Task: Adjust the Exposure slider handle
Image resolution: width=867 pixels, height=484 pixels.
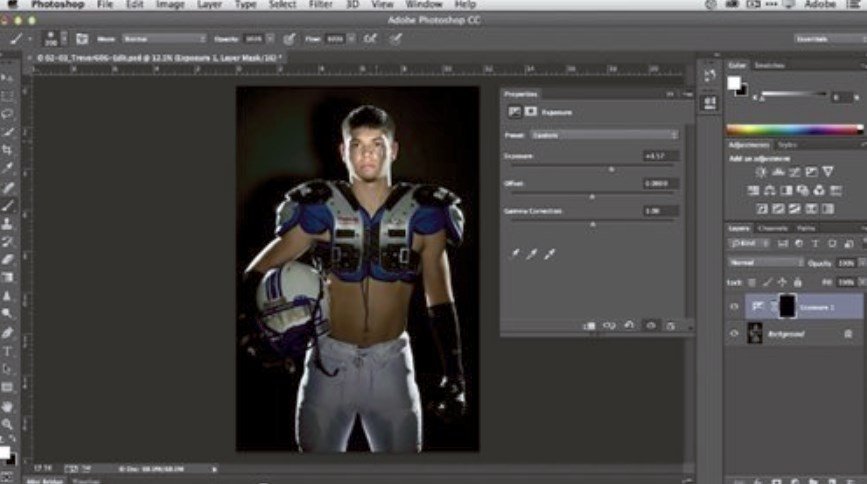Action: pos(611,169)
